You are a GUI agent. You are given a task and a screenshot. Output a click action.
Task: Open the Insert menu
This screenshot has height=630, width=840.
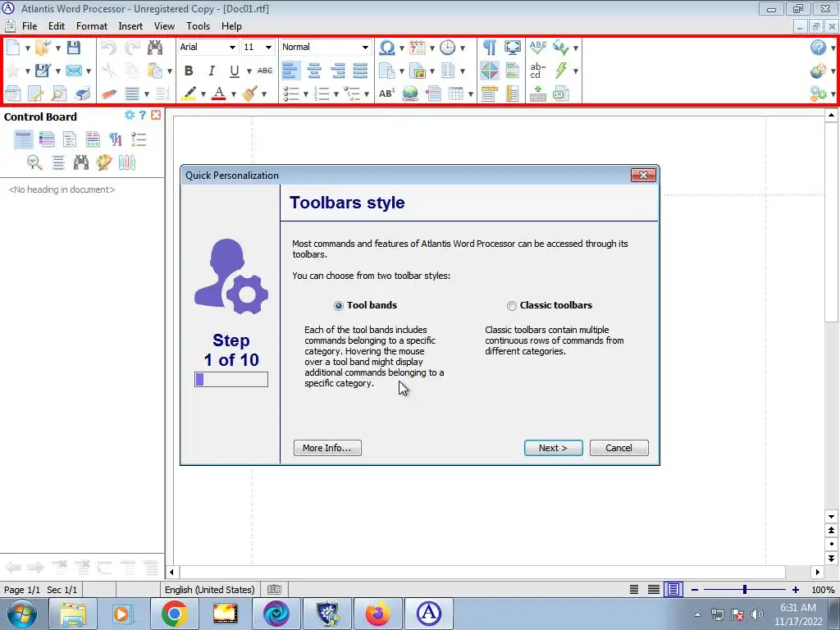click(130, 25)
